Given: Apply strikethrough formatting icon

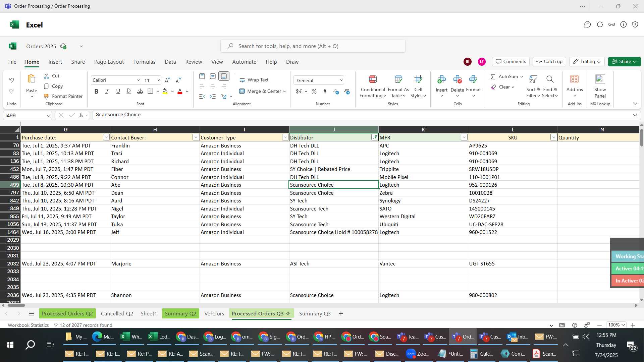Looking at the screenshot, I should pyautogui.click(x=140, y=91).
